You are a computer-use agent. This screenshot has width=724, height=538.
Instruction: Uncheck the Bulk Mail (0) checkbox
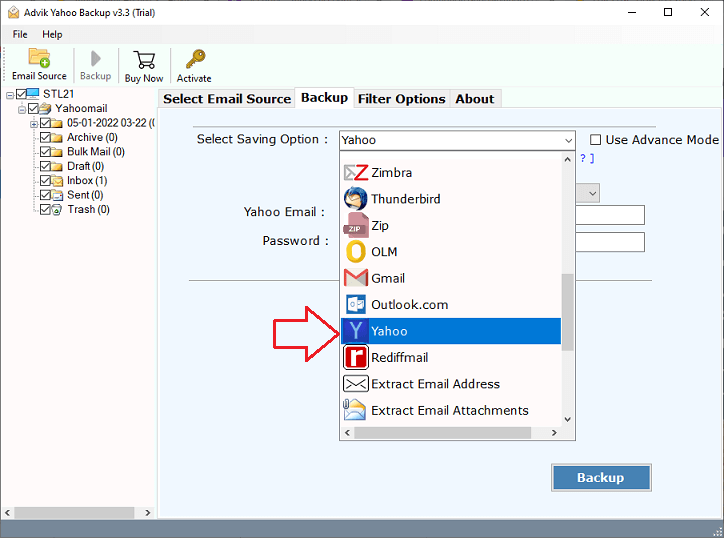pos(45,151)
